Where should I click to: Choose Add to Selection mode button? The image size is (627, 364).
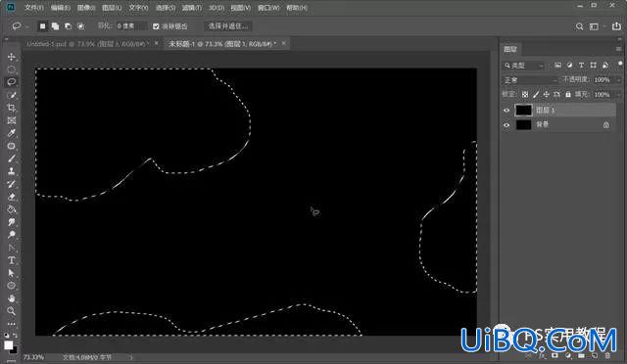coord(55,26)
